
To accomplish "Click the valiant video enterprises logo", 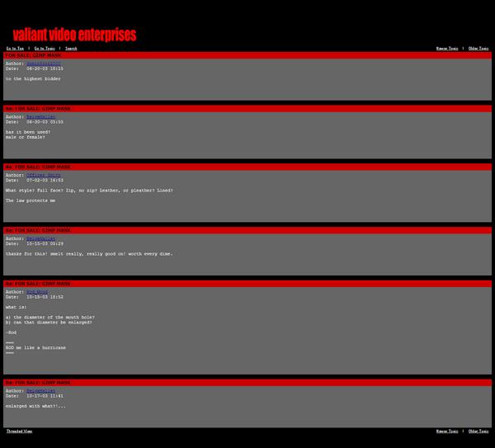I will coord(74,35).
